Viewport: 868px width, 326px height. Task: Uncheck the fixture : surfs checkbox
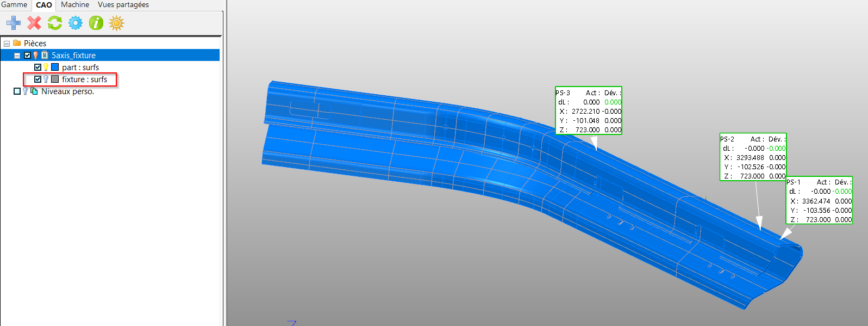click(x=38, y=79)
